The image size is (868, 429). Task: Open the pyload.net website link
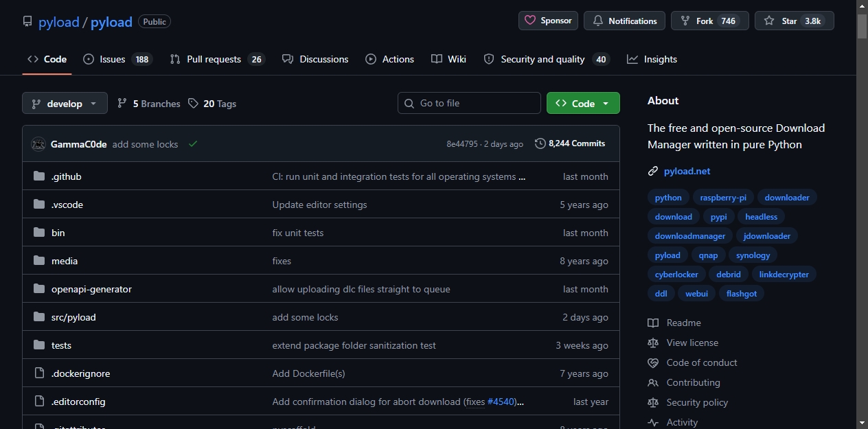point(687,171)
